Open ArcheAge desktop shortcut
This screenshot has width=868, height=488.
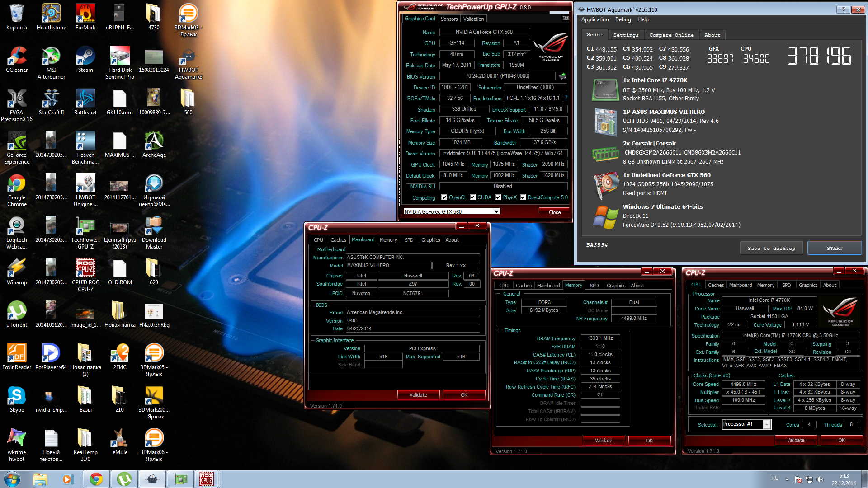tap(154, 145)
